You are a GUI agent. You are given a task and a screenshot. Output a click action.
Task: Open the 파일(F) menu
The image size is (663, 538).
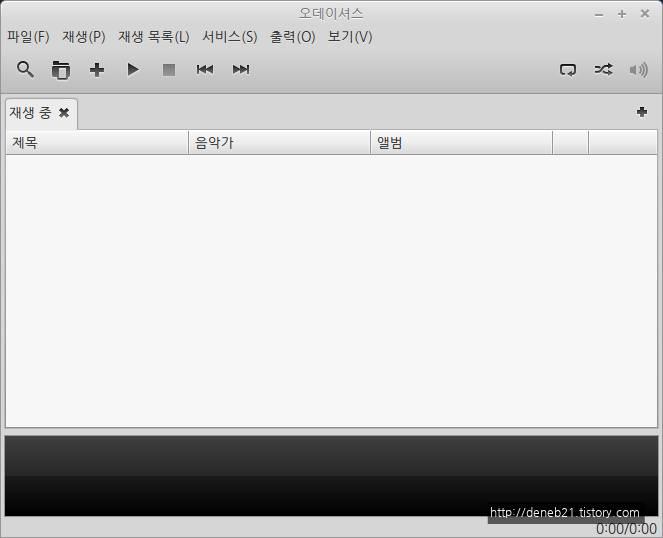pyautogui.click(x=28, y=37)
